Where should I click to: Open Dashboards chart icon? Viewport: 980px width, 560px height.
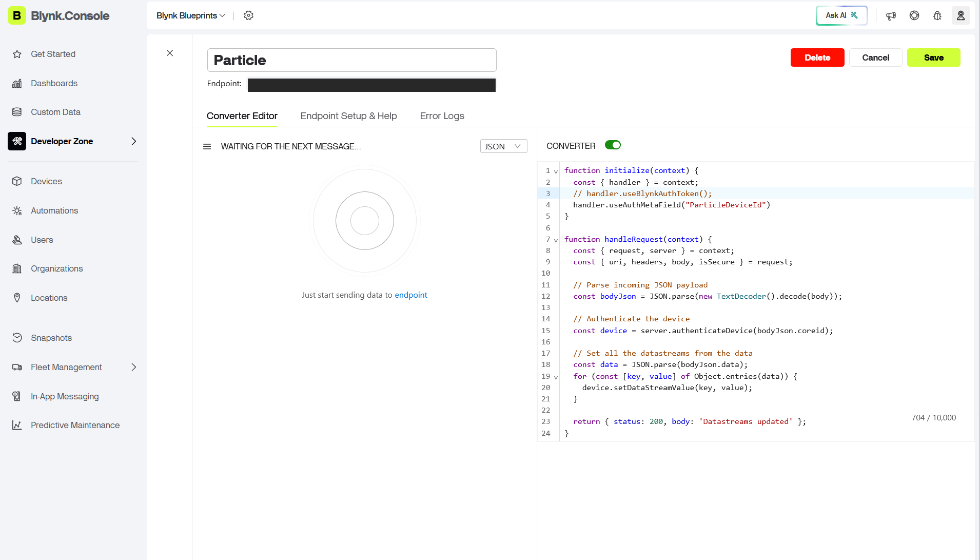point(17,83)
